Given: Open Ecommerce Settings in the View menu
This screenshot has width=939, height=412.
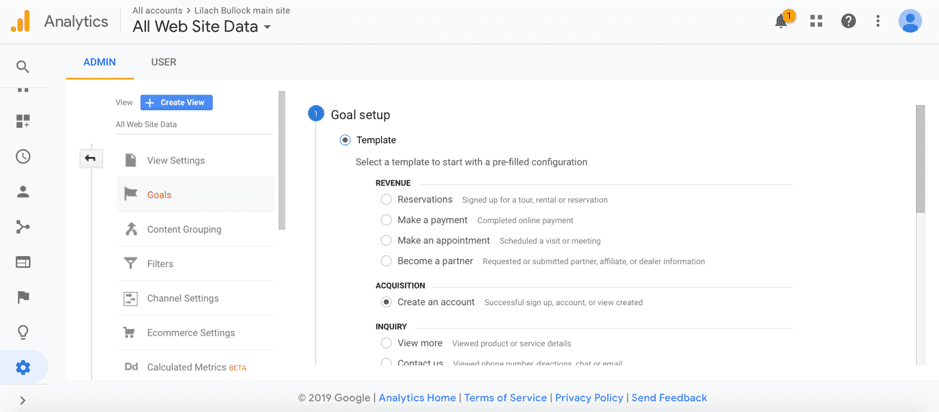Looking at the screenshot, I should [x=190, y=333].
